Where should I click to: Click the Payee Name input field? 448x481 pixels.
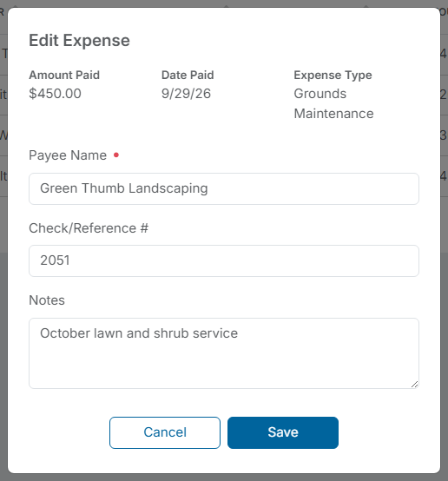[x=224, y=188]
